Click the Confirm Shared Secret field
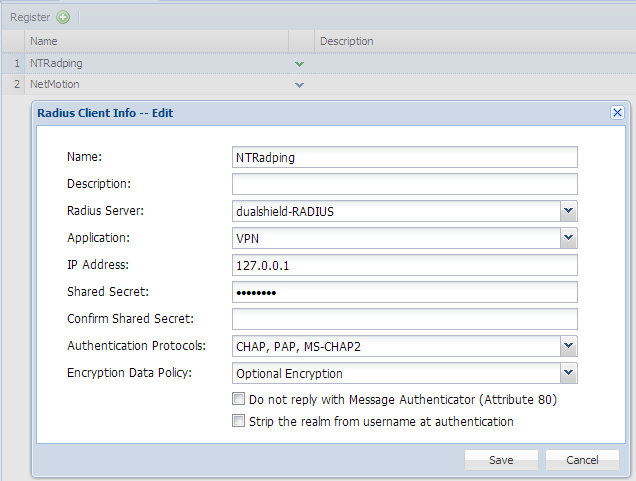This screenshot has height=481, width=636. pyautogui.click(x=405, y=319)
